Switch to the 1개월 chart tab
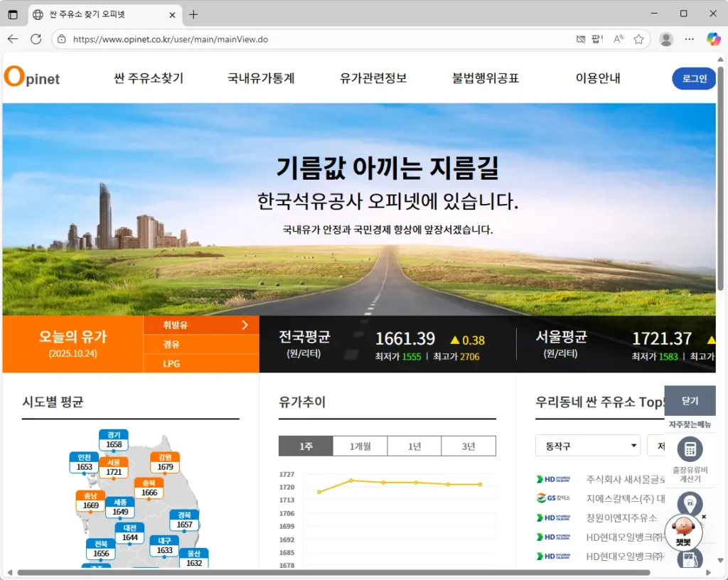This screenshot has width=728, height=580. click(x=360, y=446)
